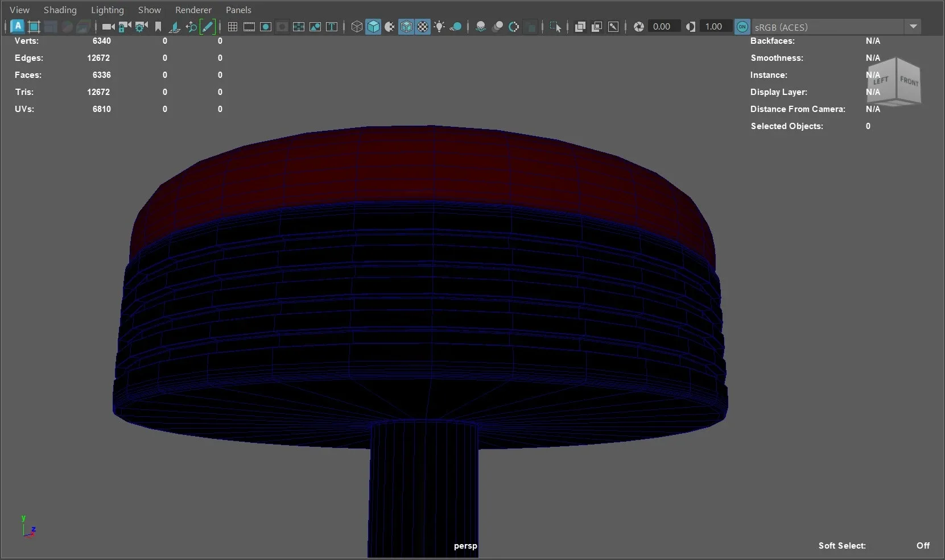
Task: Open the Show menu
Action: point(149,10)
